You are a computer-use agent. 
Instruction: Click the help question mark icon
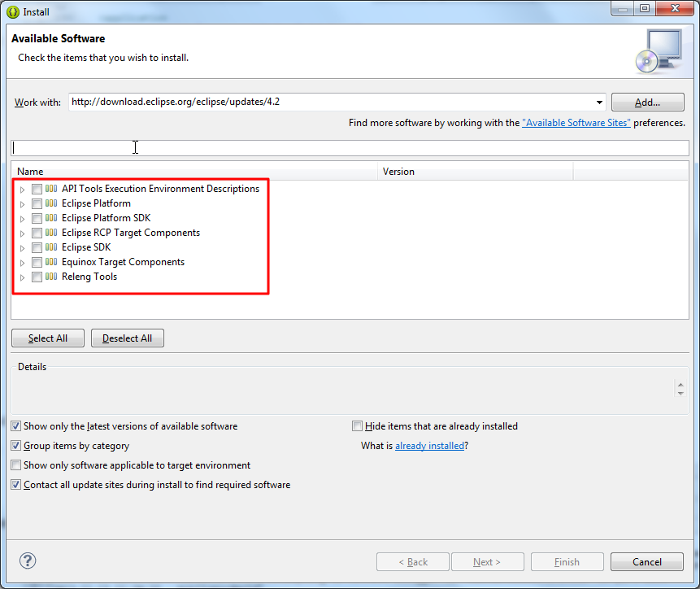[28, 561]
